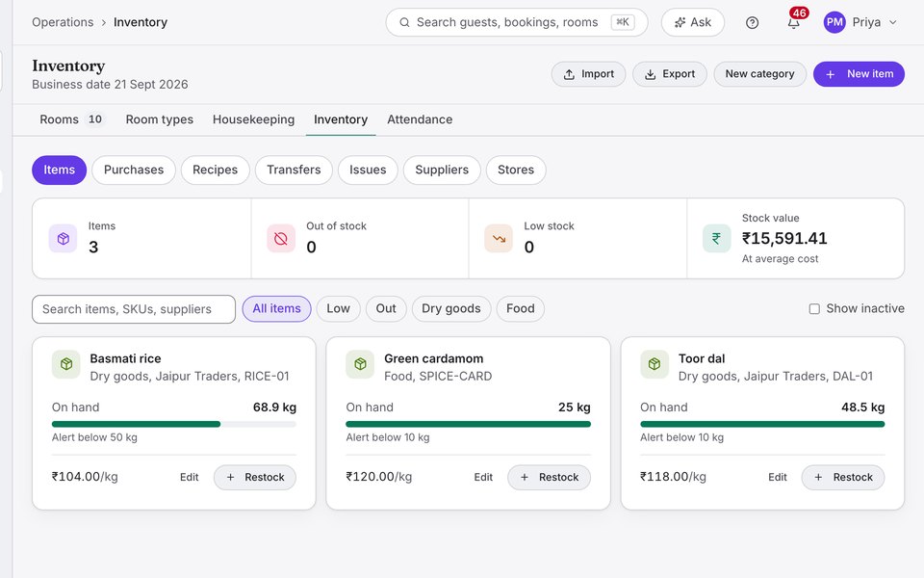Select the Items pill tab

(x=59, y=170)
